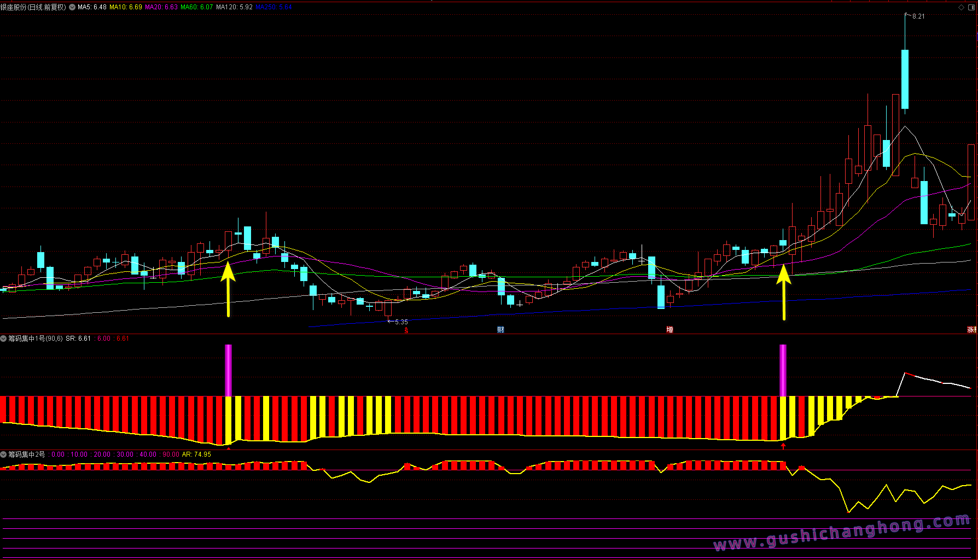Click the diamond icon at top right
Viewport: 978px width, 560px height.
(962, 7)
